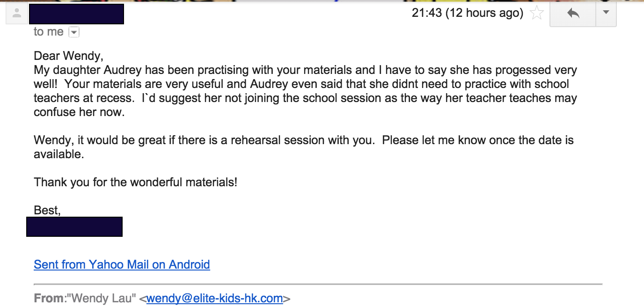Click the Reply arrow button

pos(573,14)
